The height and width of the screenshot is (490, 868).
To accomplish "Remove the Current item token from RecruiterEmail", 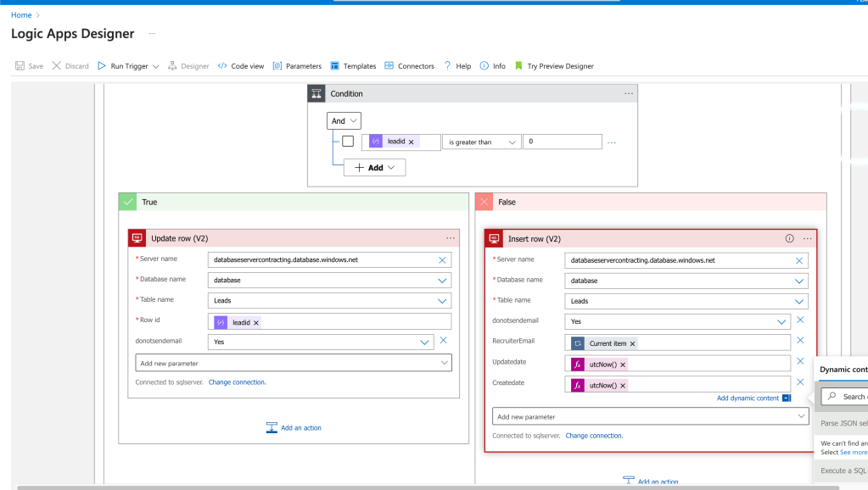I will [x=633, y=344].
